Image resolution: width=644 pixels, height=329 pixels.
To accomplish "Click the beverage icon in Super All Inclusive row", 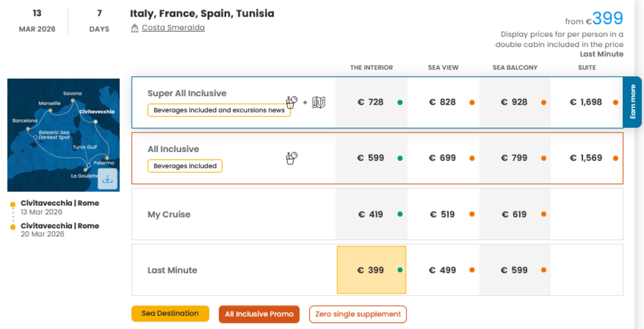I will [292, 102].
